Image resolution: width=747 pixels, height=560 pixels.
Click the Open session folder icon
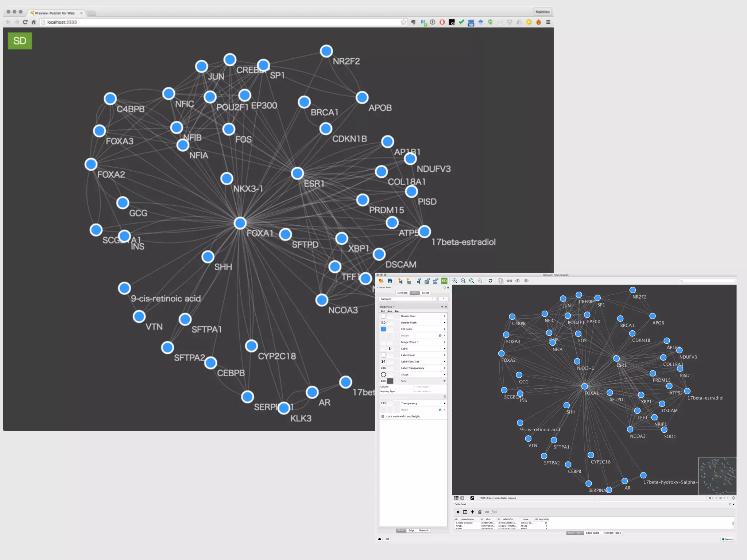coord(381,281)
